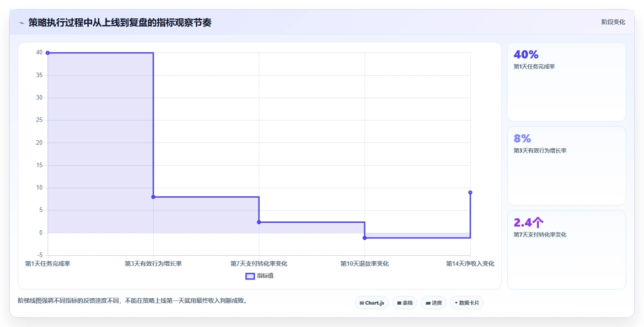
Task: Click the 第3天有效行为增长率 card caption
Action: (540, 151)
